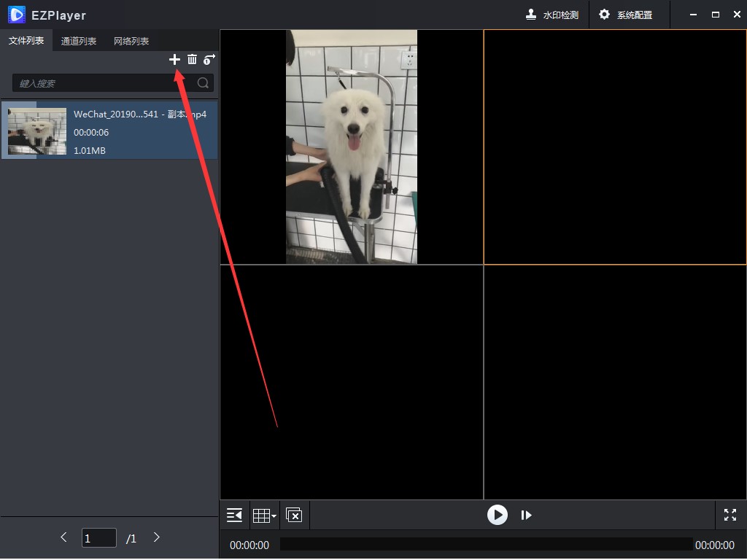The width and height of the screenshot is (747, 560).
Task: Enter fullscreen using the expand icon
Action: click(729, 515)
